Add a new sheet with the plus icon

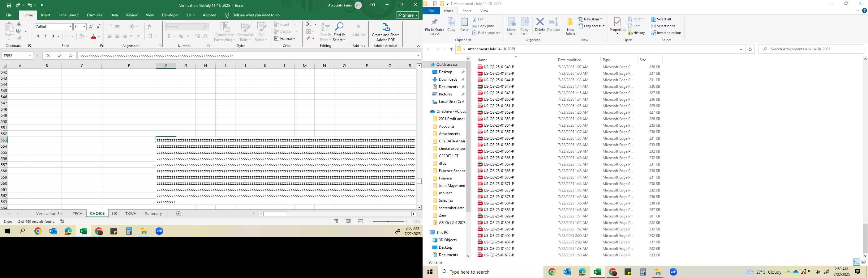pos(179,214)
